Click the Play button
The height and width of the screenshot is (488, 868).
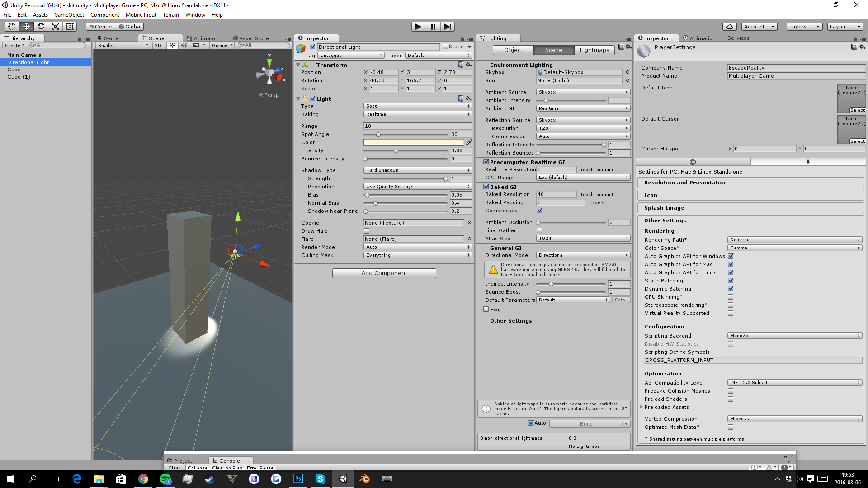(x=419, y=27)
